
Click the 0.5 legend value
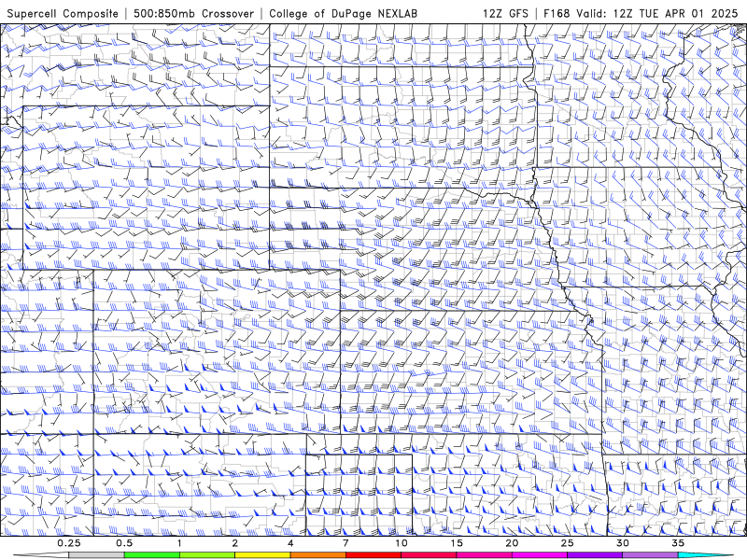tap(124, 543)
